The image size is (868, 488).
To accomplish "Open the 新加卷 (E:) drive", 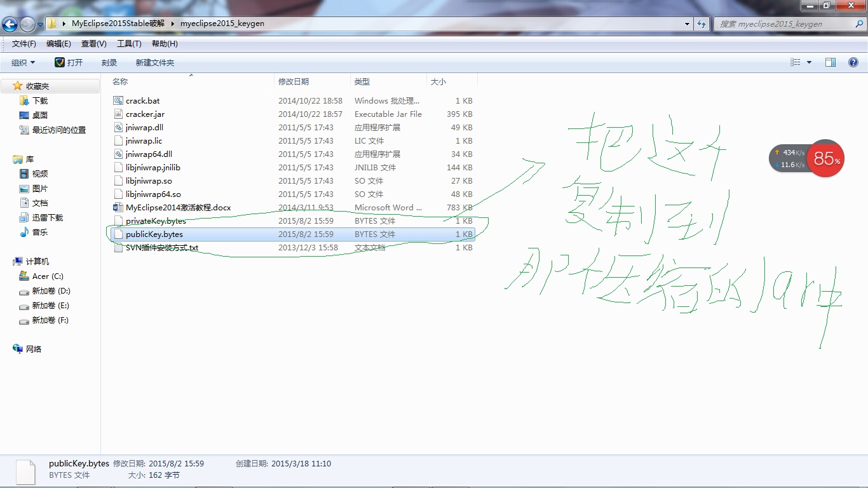I will tap(51, 306).
